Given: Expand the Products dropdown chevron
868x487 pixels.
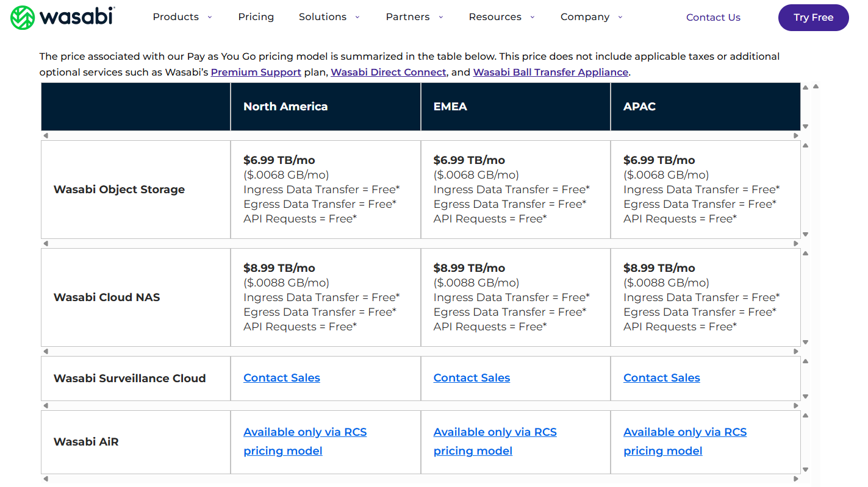Looking at the screenshot, I should point(210,17).
